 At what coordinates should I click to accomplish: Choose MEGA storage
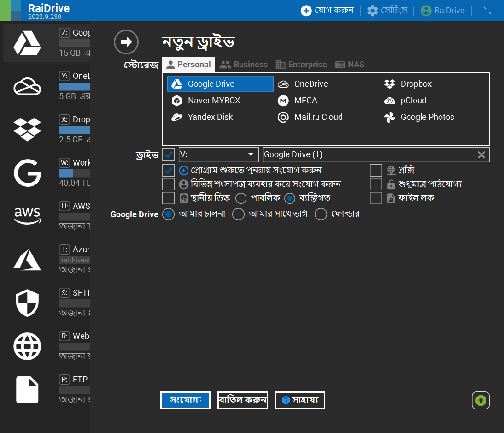click(297, 101)
